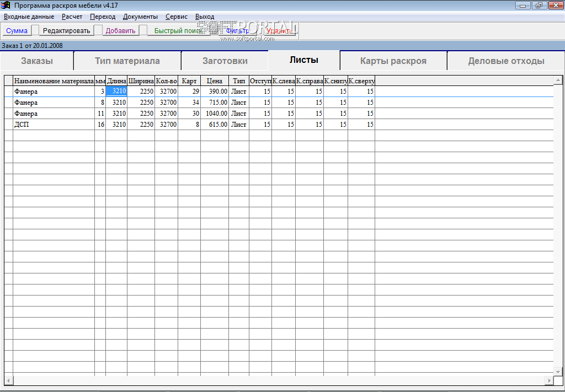Select the Фанера row with 8 mm thickness

click(279, 103)
